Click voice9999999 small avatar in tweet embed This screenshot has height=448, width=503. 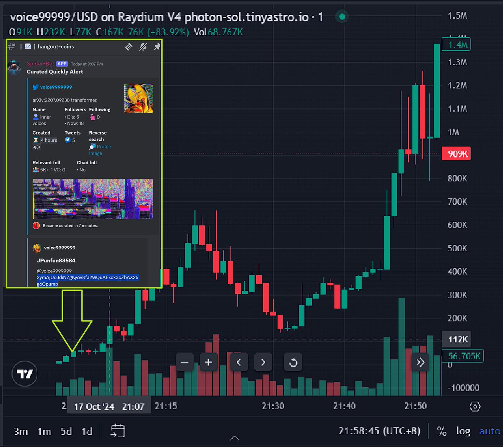point(37,248)
